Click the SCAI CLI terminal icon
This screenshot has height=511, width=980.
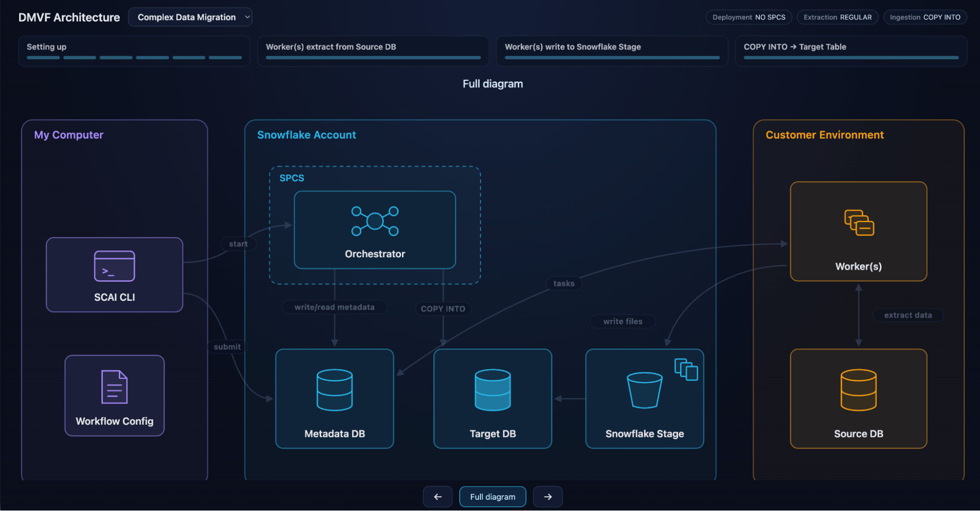pyautogui.click(x=114, y=266)
